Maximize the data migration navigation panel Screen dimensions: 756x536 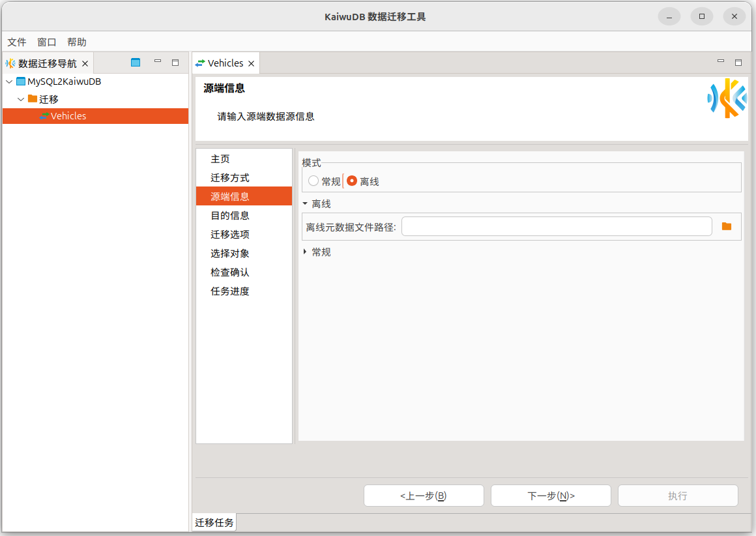[x=175, y=63]
